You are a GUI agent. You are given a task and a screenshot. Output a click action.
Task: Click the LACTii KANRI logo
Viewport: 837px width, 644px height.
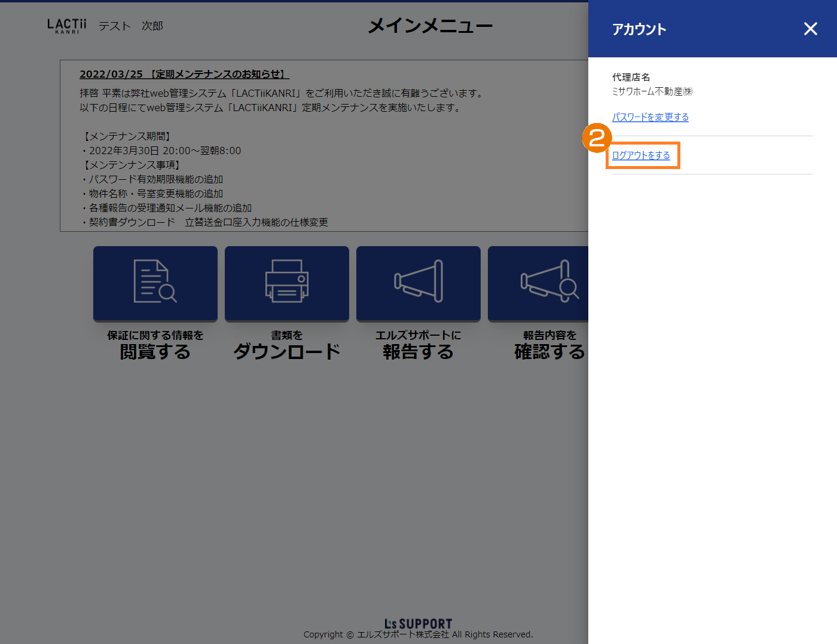point(67,26)
